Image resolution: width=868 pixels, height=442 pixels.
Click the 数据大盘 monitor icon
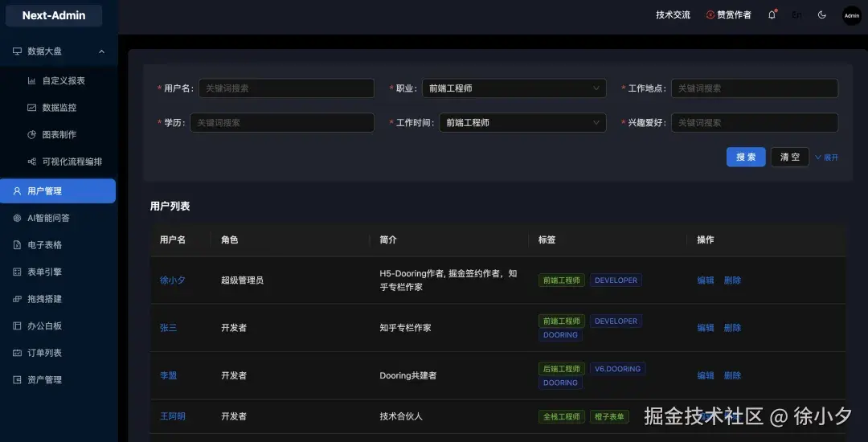tap(17, 51)
